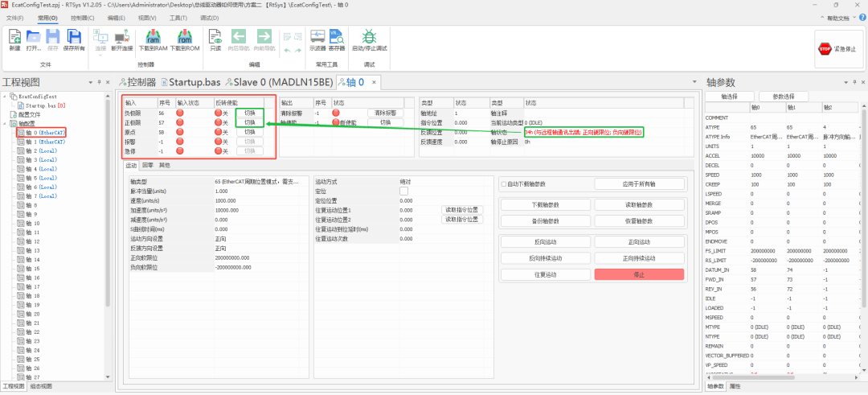Click the 正向持续运动 button

coord(640,258)
